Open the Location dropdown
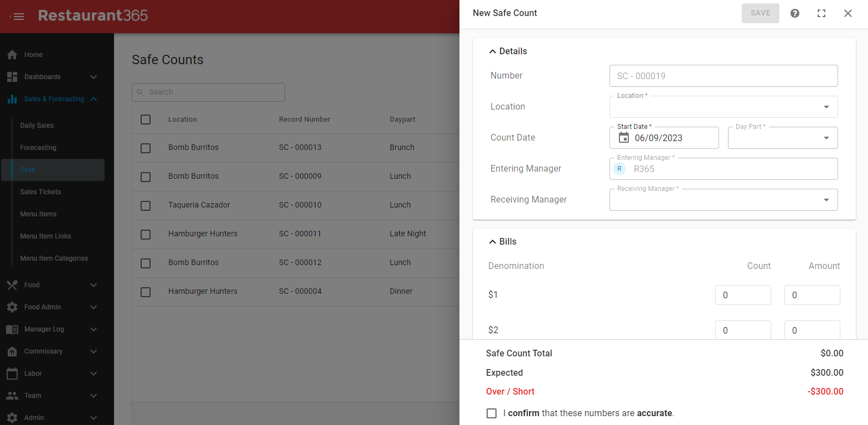This screenshot has width=868, height=425. (724, 107)
